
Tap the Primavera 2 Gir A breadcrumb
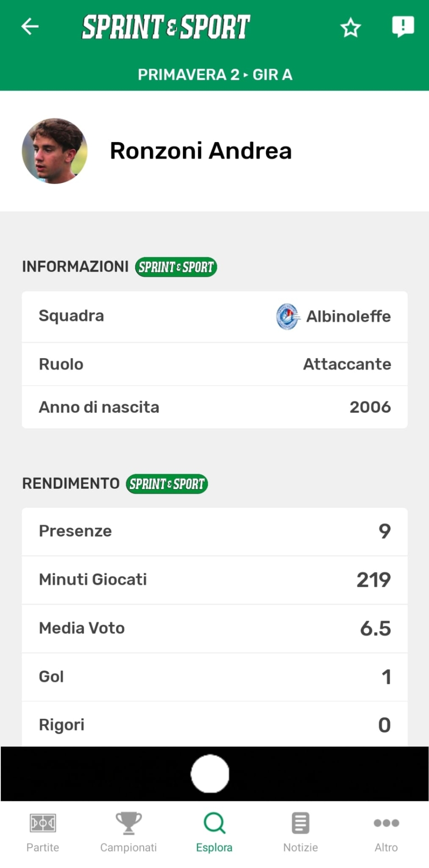point(215,75)
